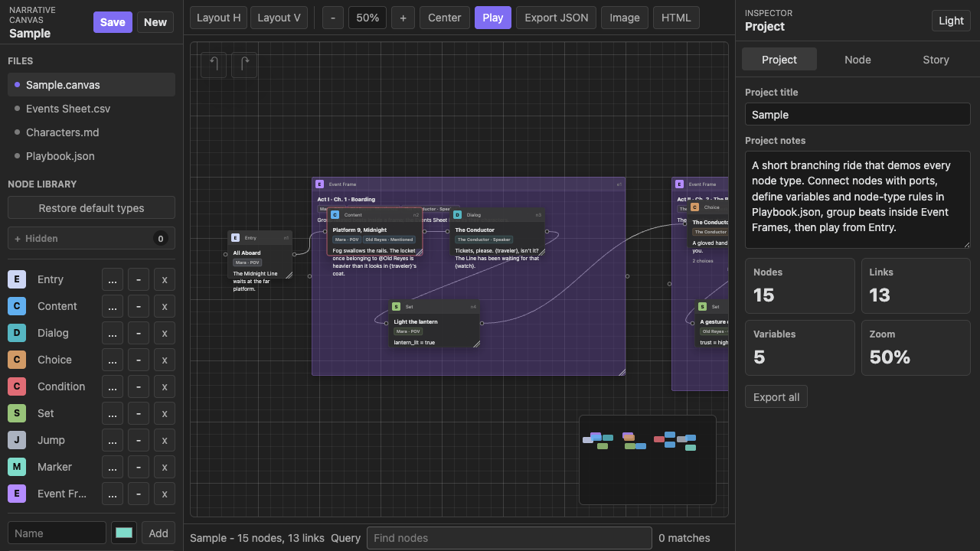Switch to the Project inspector tab
Image resolution: width=980 pixels, height=551 pixels.
779,60
